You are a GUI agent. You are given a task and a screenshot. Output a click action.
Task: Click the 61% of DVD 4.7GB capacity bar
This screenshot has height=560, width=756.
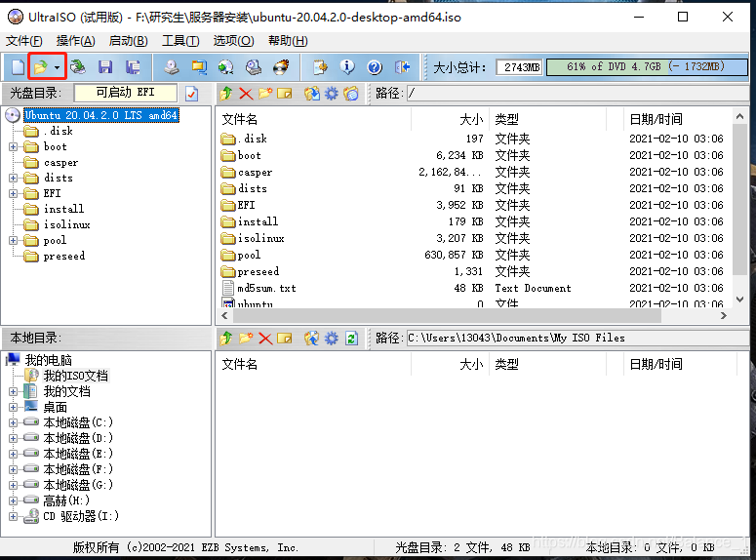point(647,67)
